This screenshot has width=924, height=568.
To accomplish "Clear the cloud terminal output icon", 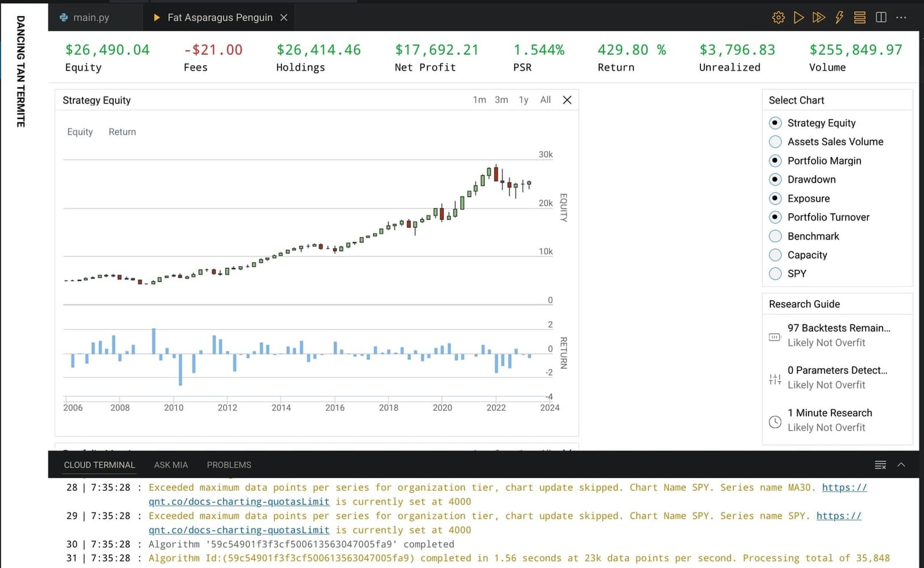I will point(880,465).
